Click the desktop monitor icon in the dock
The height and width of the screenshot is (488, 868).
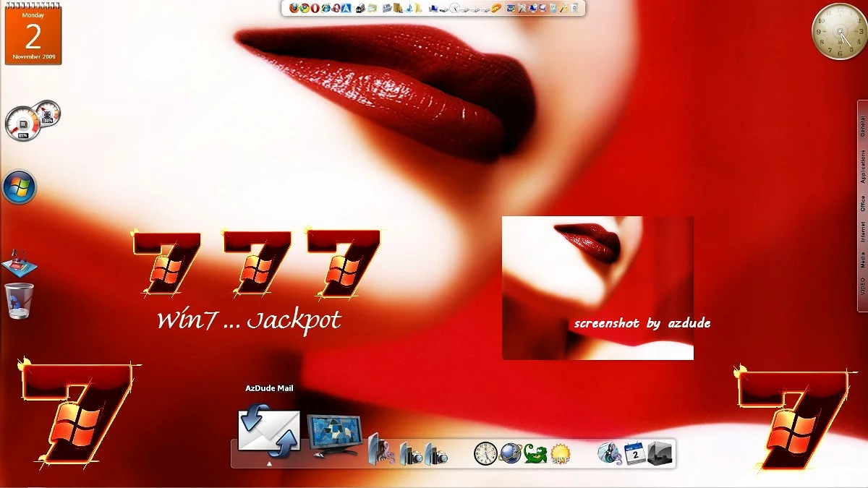[x=333, y=435]
